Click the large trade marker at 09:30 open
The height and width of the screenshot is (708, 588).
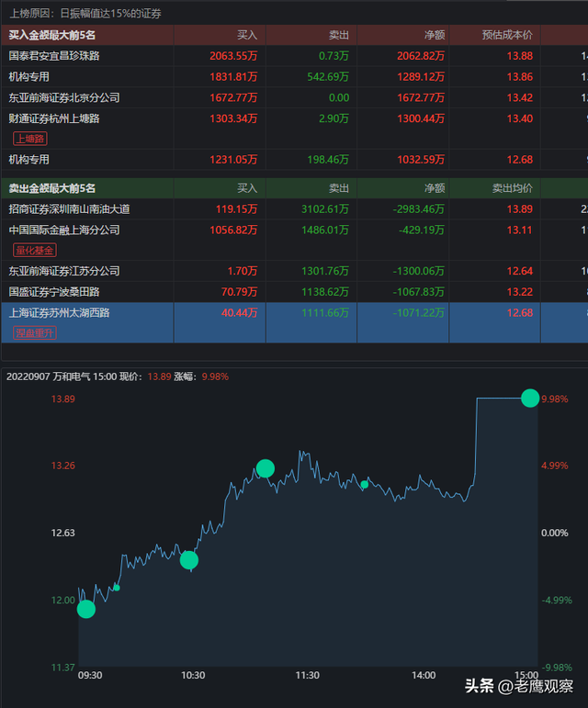tap(86, 609)
